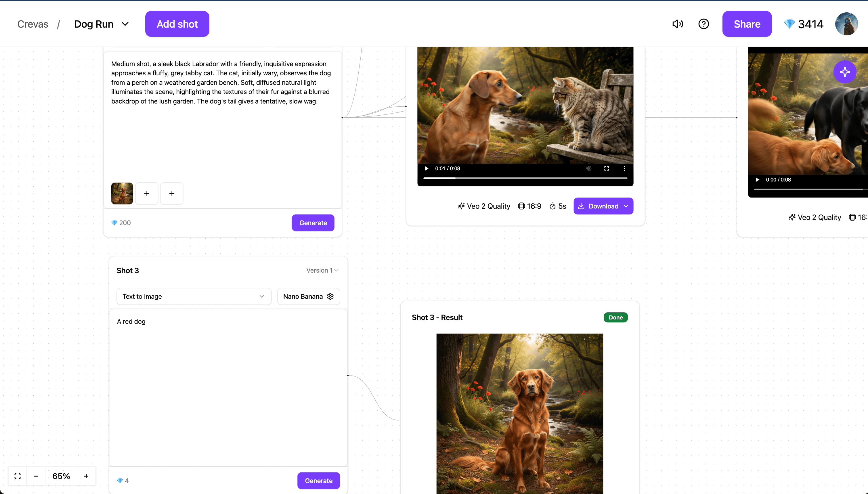The image size is (868, 494).
Task: Play the black dog video
Action: point(757,179)
